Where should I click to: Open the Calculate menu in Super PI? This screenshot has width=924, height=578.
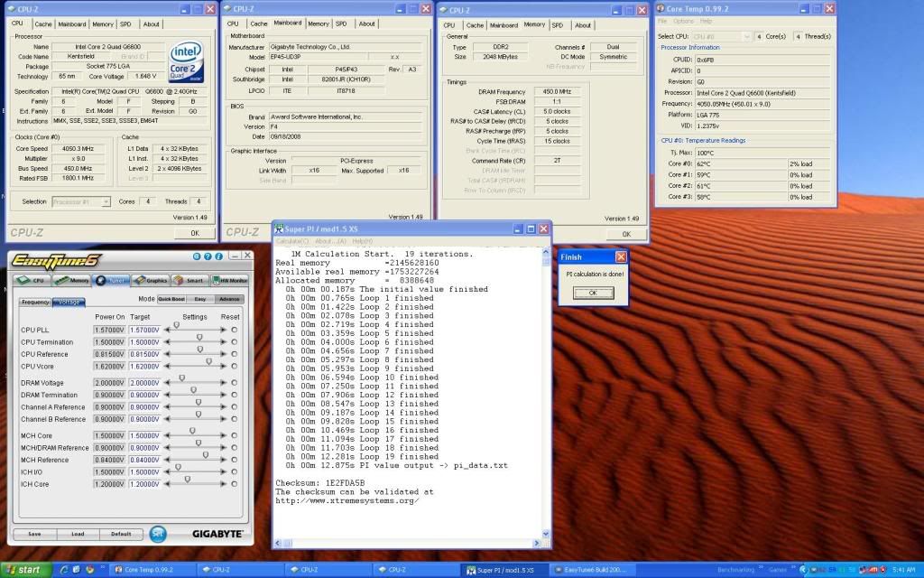click(x=291, y=241)
